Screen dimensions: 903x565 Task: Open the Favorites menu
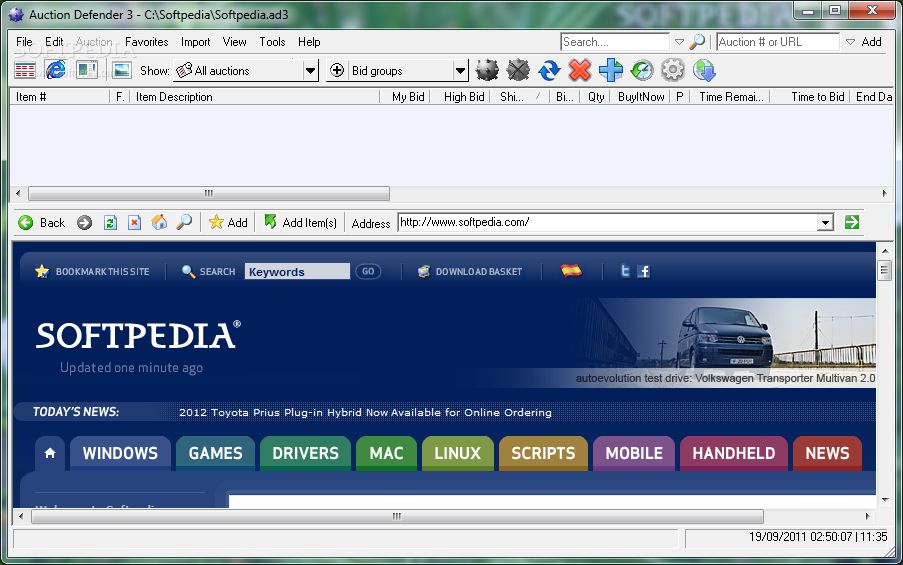(x=146, y=42)
